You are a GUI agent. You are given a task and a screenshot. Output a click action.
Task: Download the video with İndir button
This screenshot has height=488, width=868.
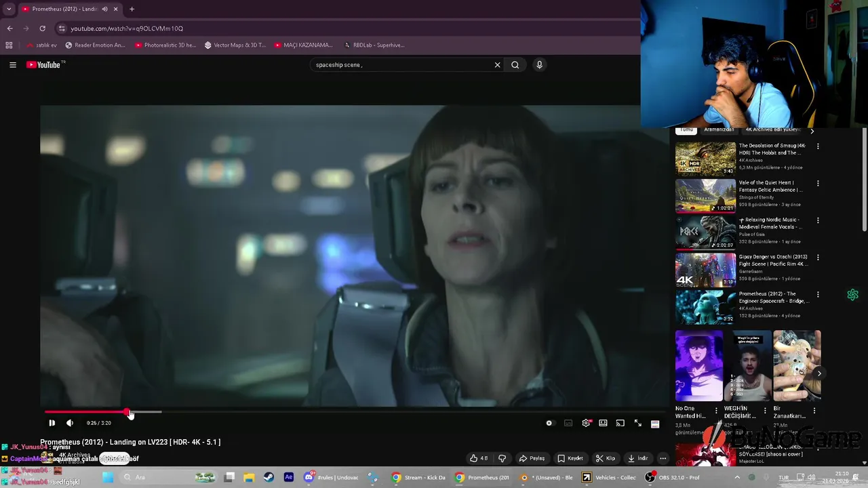pos(637,458)
